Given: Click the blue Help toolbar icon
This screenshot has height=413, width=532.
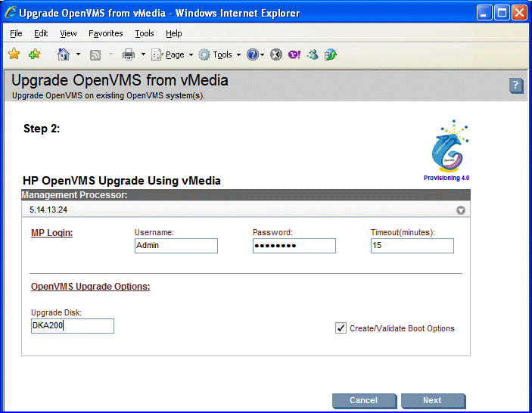Looking at the screenshot, I should click(x=253, y=54).
